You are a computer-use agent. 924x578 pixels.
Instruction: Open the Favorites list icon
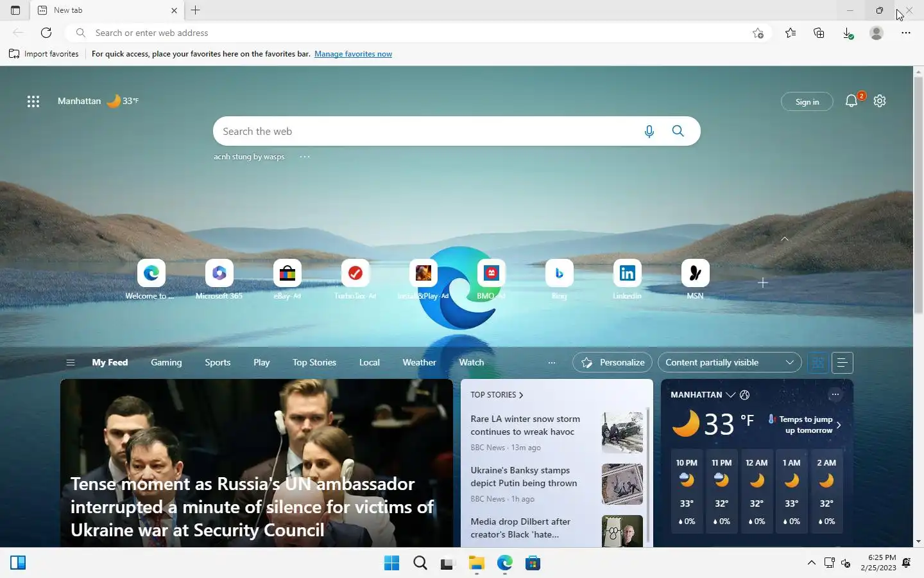[x=791, y=33]
